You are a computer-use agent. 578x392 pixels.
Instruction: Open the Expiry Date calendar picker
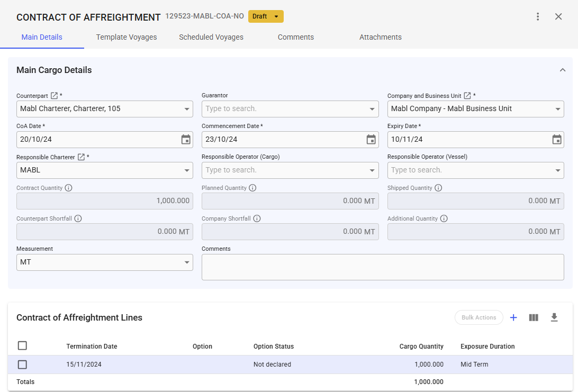(557, 140)
